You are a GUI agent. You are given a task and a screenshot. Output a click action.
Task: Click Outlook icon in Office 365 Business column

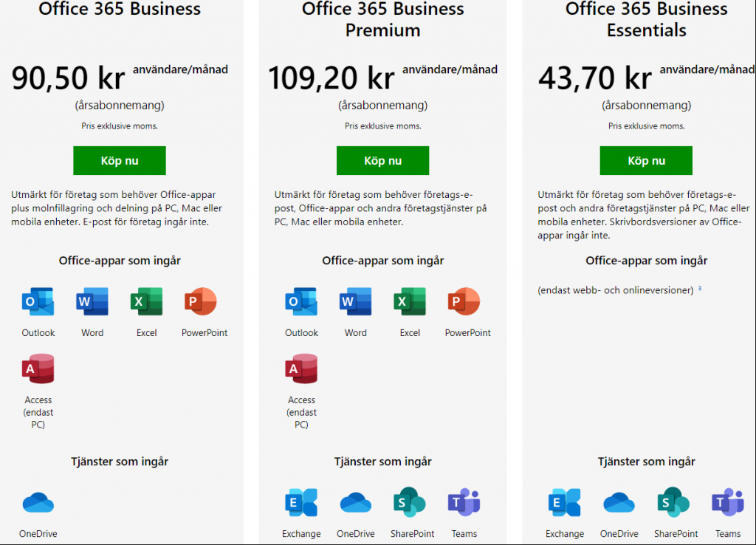(38, 301)
